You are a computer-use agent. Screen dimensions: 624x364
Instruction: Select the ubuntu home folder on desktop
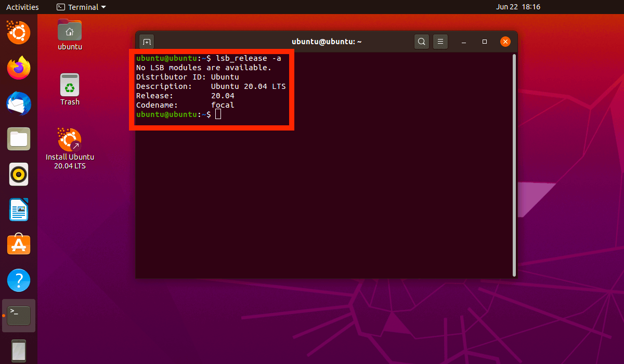[x=70, y=35]
